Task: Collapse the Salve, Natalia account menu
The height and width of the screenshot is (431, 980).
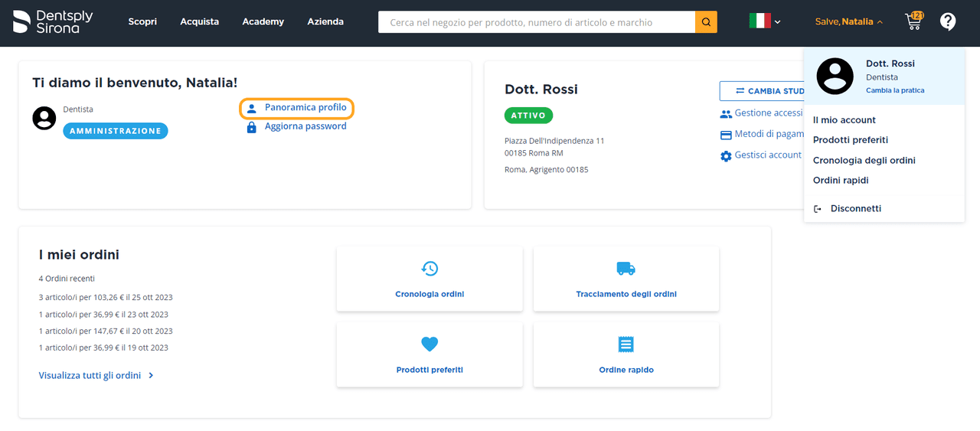Action: click(x=849, y=21)
